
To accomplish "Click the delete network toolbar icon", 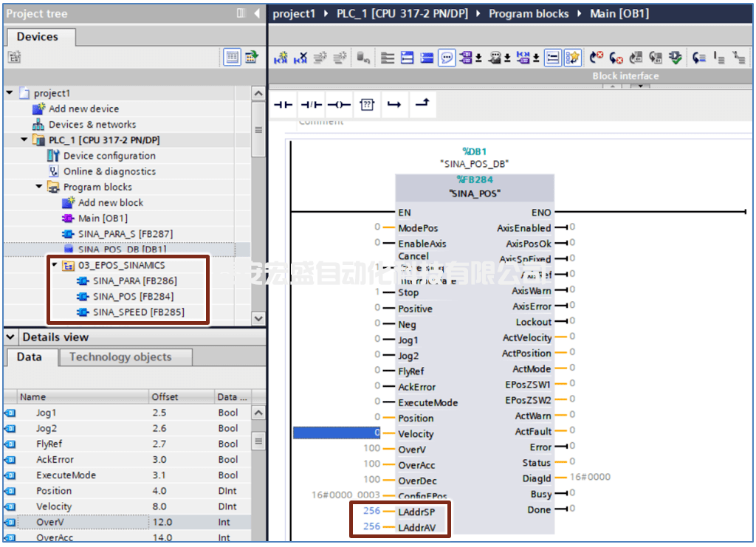I will [300, 58].
